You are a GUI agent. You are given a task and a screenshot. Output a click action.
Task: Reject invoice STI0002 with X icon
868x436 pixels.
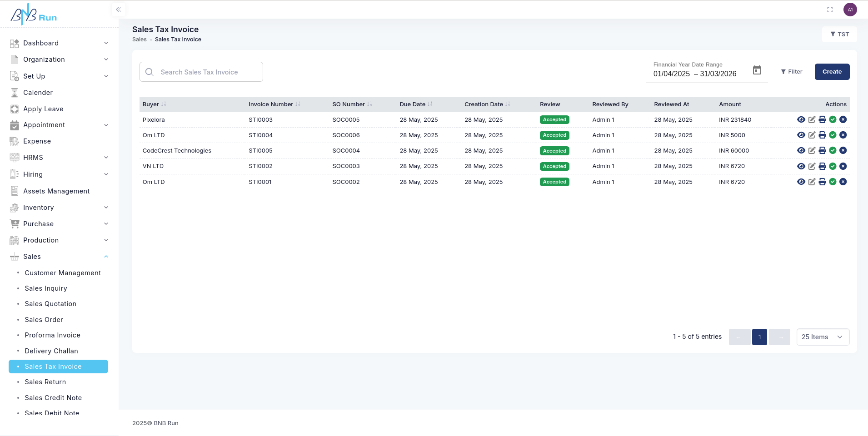[x=843, y=166]
